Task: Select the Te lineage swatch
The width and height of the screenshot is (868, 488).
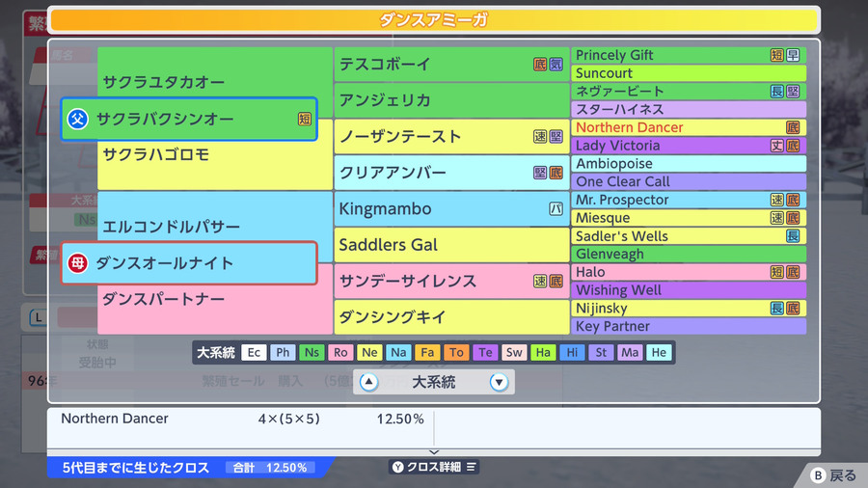Action: (x=485, y=352)
